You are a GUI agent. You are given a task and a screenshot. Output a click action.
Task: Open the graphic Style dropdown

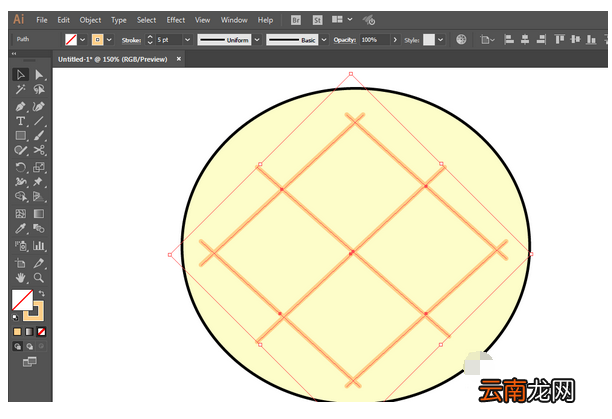(441, 40)
